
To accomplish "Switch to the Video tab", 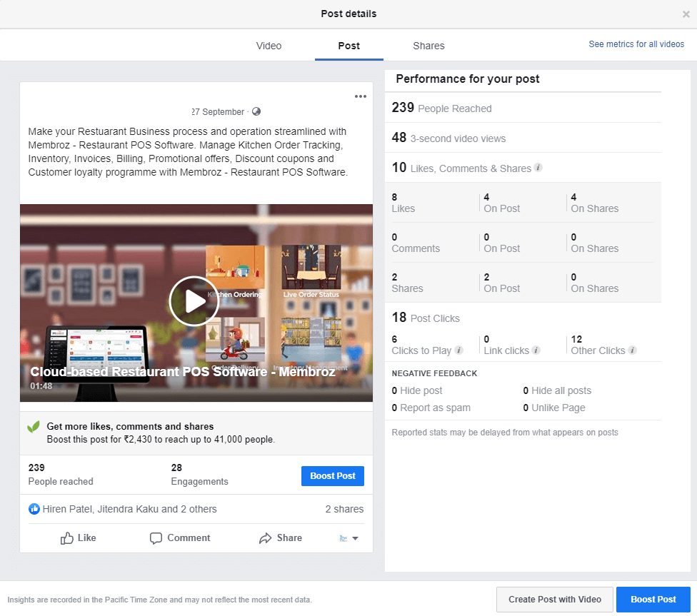I will tap(269, 46).
